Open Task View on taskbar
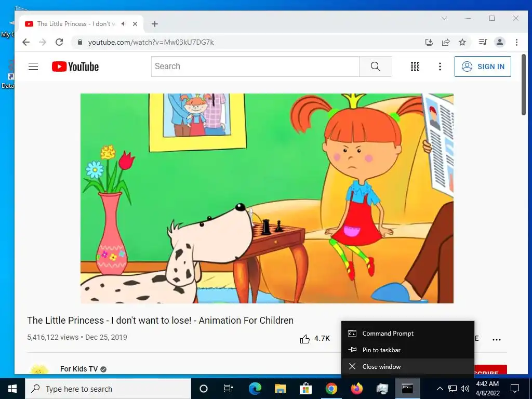 pos(229,389)
